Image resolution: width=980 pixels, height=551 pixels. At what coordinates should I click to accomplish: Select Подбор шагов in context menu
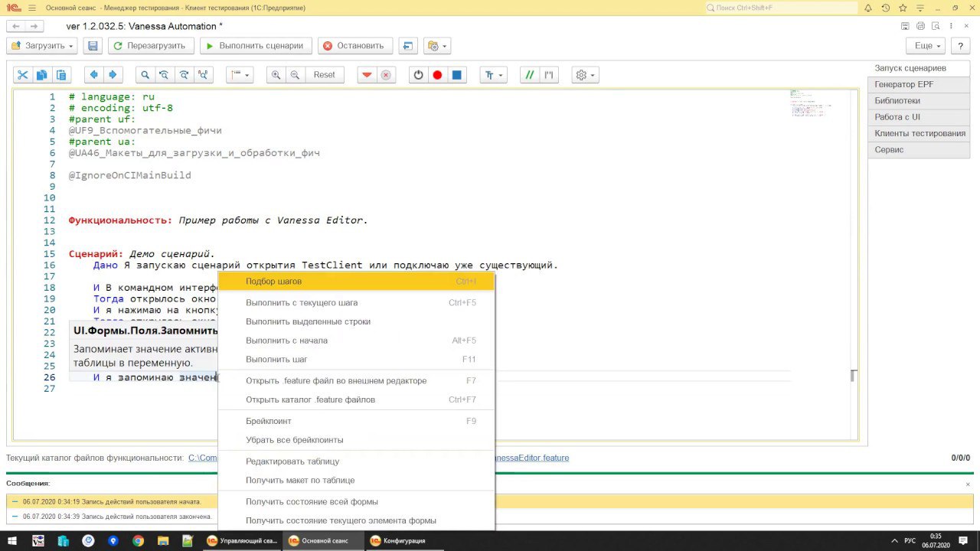pyautogui.click(x=357, y=282)
